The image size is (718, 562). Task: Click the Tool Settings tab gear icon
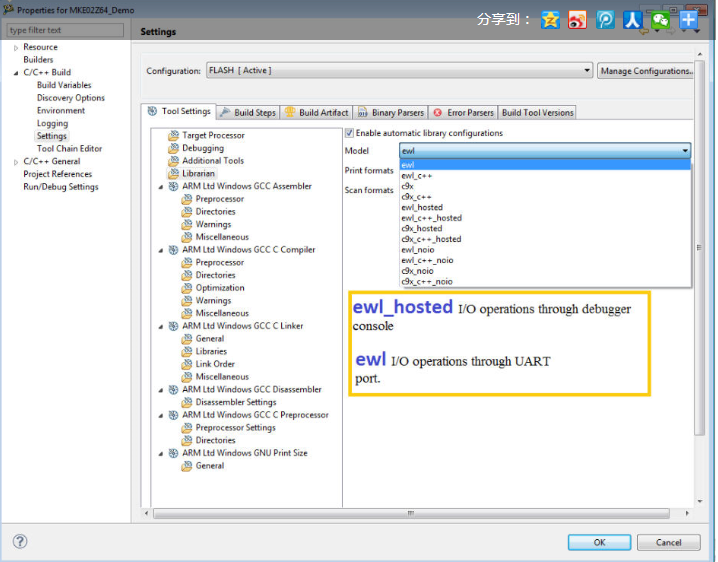(x=152, y=111)
